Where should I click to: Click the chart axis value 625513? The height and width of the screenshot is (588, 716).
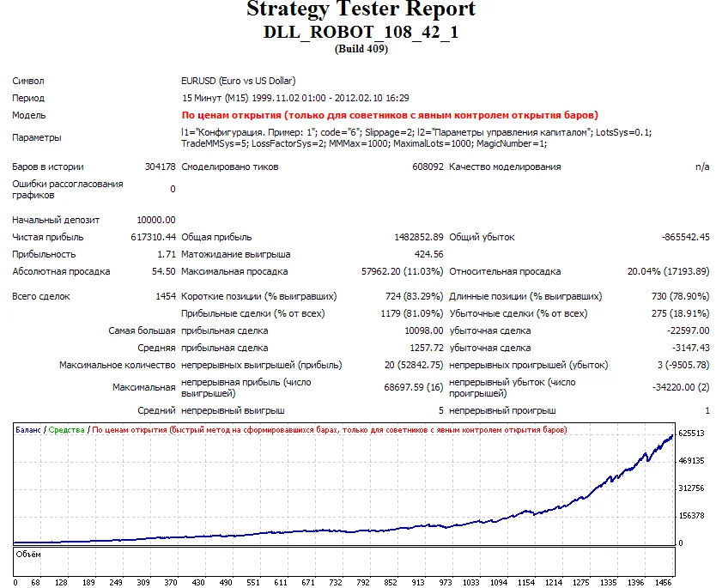691,433
